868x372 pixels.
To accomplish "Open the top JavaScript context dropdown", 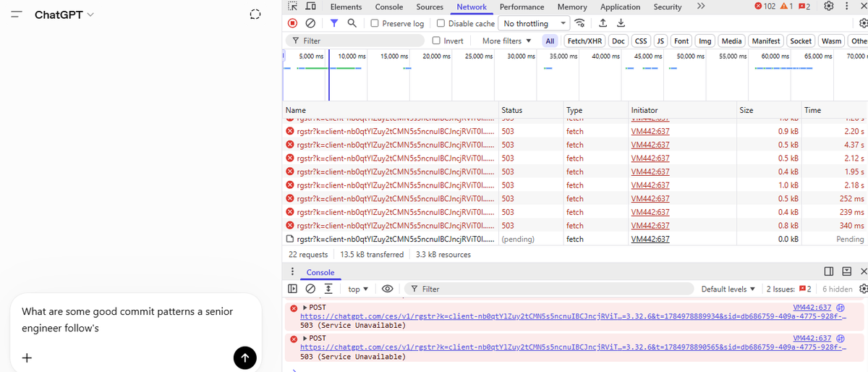I will 358,289.
